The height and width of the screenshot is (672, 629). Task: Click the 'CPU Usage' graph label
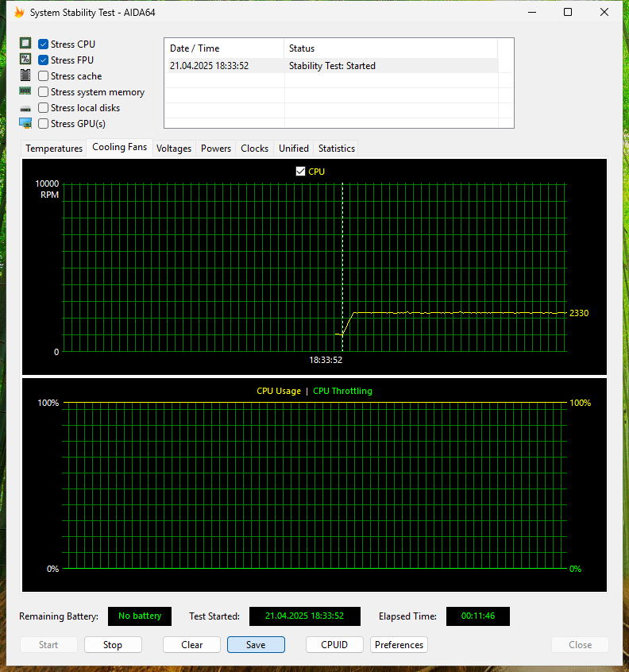click(279, 391)
